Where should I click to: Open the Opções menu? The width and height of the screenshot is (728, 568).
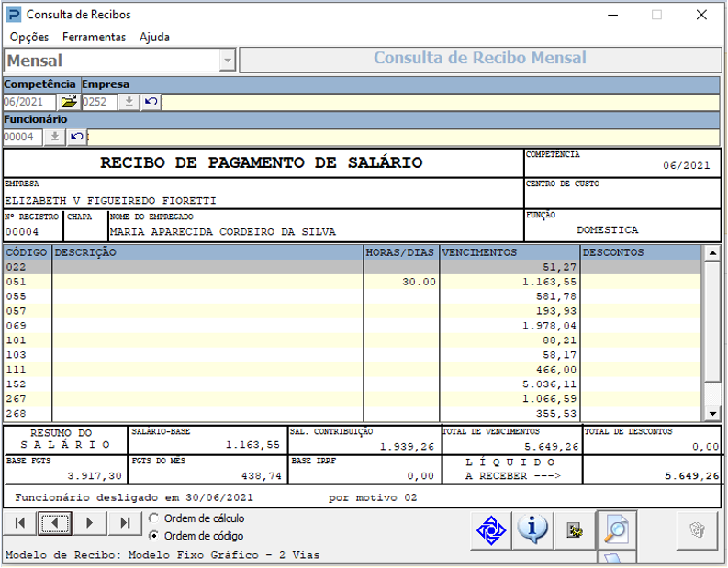click(x=29, y=37)
